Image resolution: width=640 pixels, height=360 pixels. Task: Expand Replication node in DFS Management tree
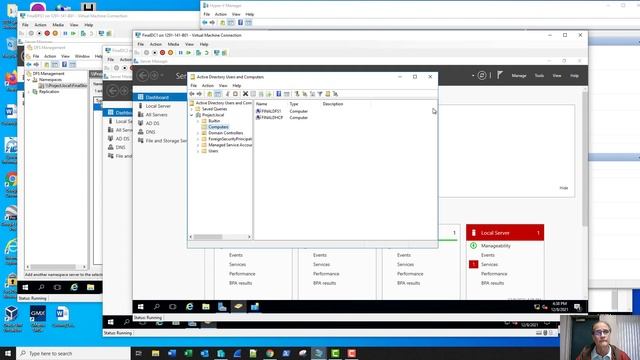point(29,92)
